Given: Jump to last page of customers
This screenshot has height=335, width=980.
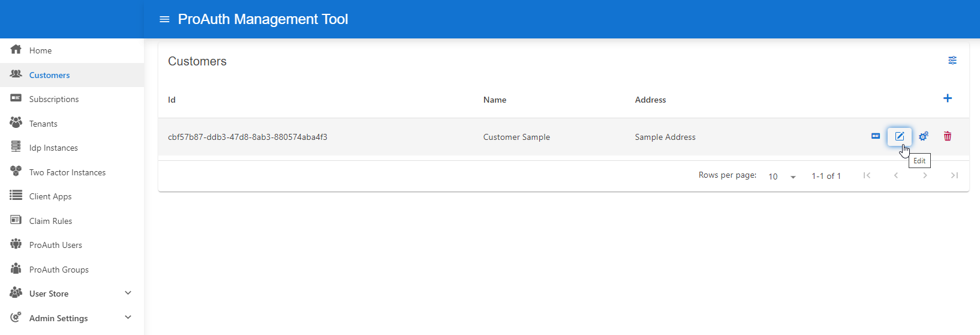Looking at the screenshot, I should (954, 175).
